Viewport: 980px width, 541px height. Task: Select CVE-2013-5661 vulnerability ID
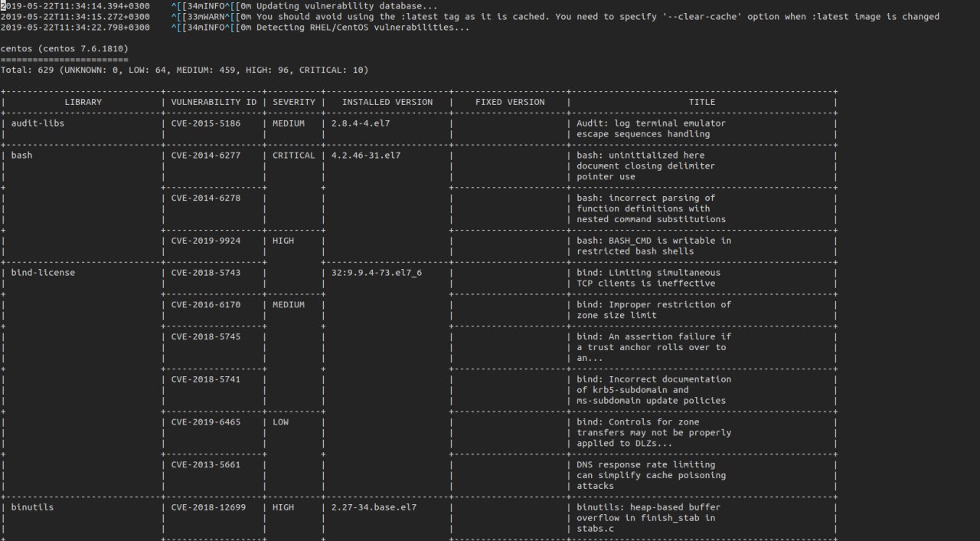click(x=205, y=464)
